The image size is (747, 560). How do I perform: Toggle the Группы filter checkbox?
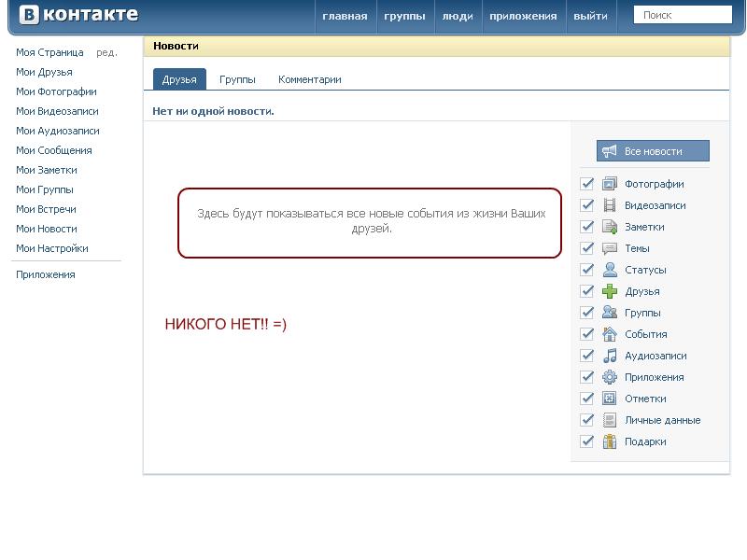[x=587, y=313]
